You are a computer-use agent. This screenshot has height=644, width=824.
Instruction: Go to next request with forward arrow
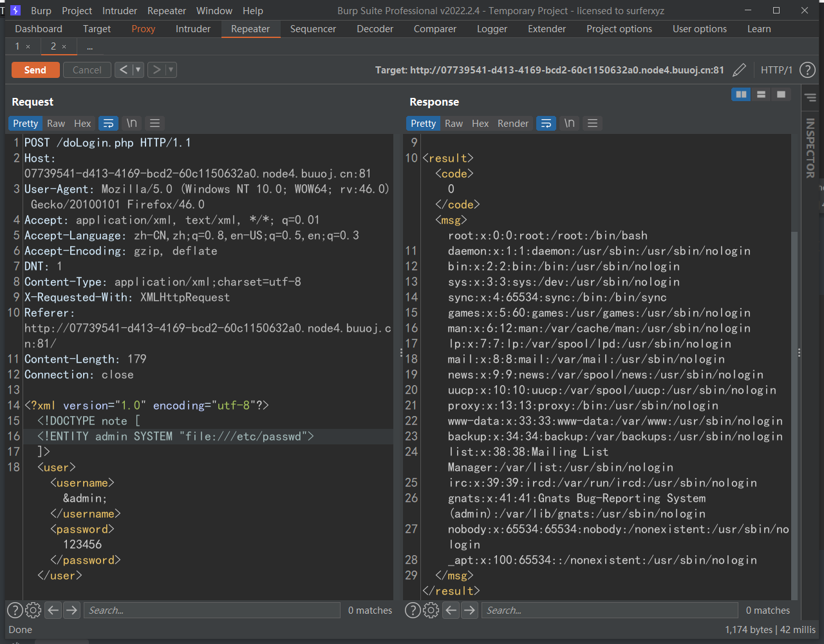pos(156,70)
